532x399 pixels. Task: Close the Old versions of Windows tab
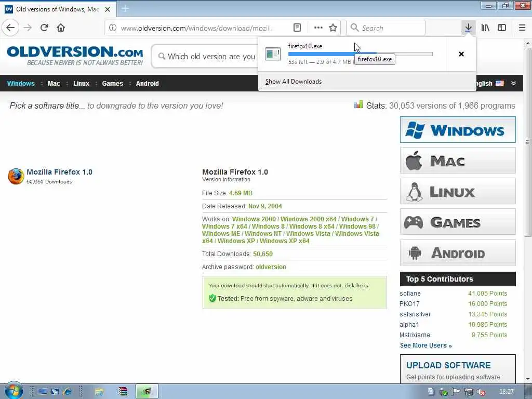click(x=108, y=9)
